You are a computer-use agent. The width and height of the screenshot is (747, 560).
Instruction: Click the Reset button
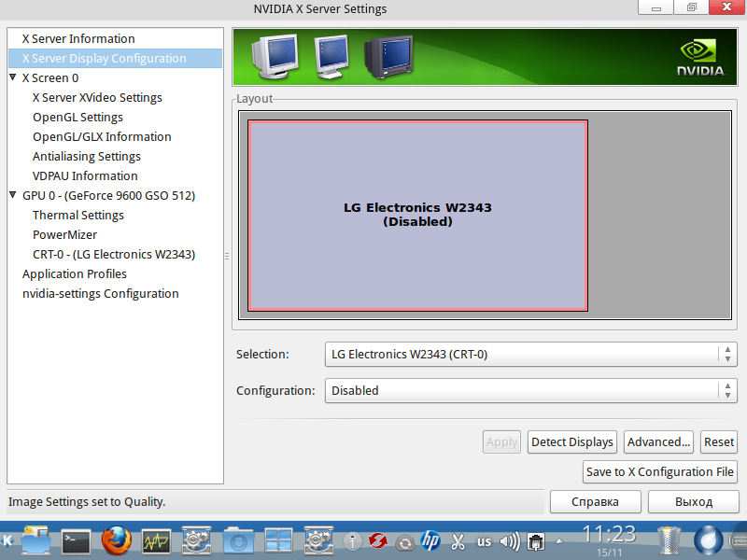[718, 441]
